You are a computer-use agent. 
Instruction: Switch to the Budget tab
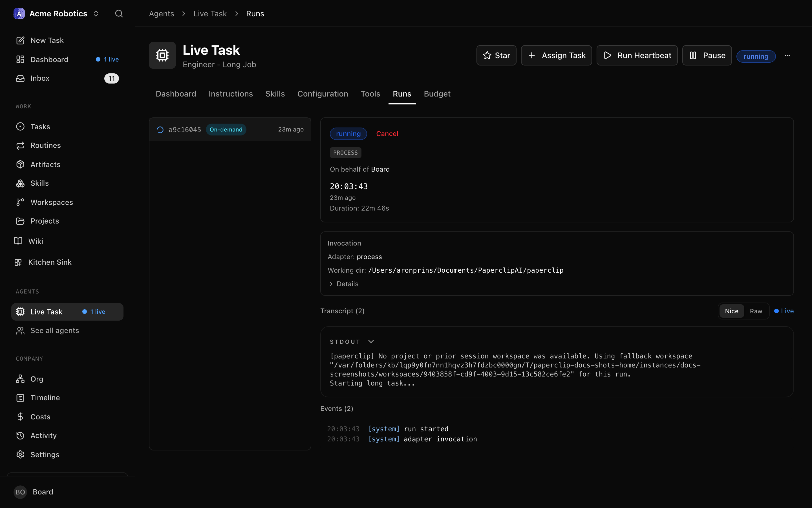click(437, 94)
